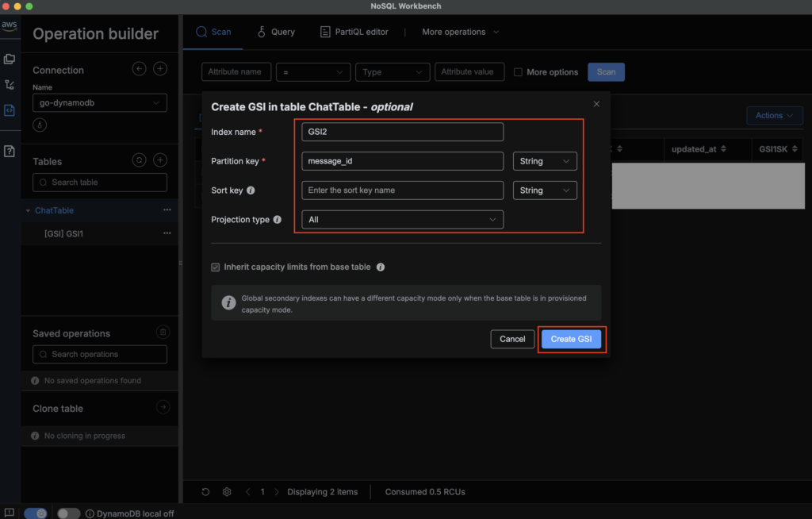Open the PartiQL editor tab
This screenshot has width=812, height=519.
point(354,32)
